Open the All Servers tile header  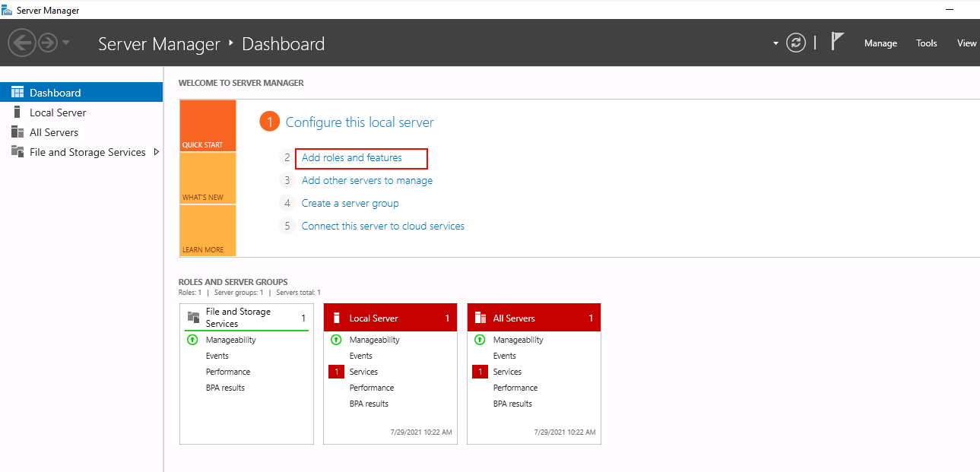534,318
